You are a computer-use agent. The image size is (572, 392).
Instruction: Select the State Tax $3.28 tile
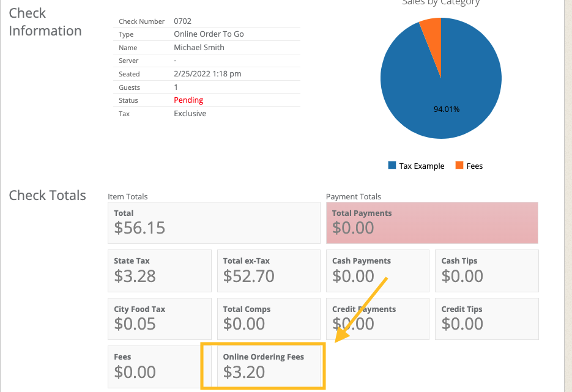pyautogui.click(x=160, y=270)
